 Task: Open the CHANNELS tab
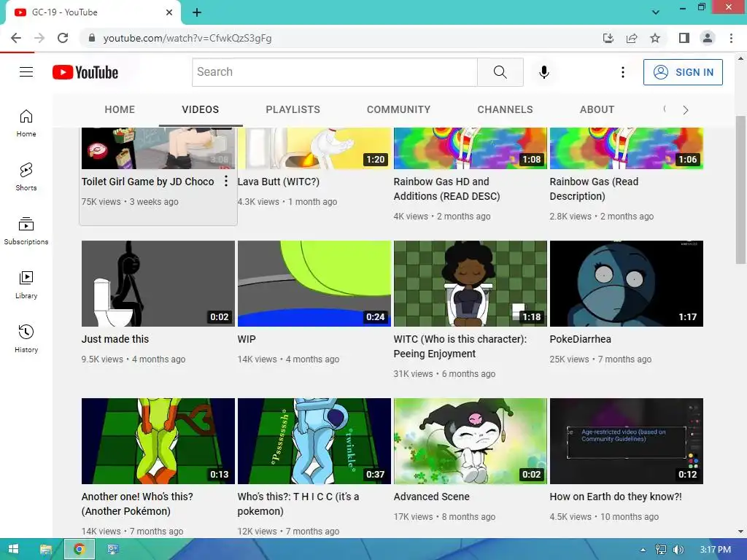(505, 109)
